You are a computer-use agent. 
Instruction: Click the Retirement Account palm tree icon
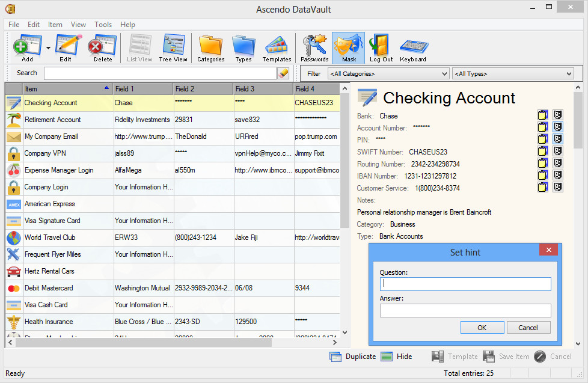(x=14, y=120)
